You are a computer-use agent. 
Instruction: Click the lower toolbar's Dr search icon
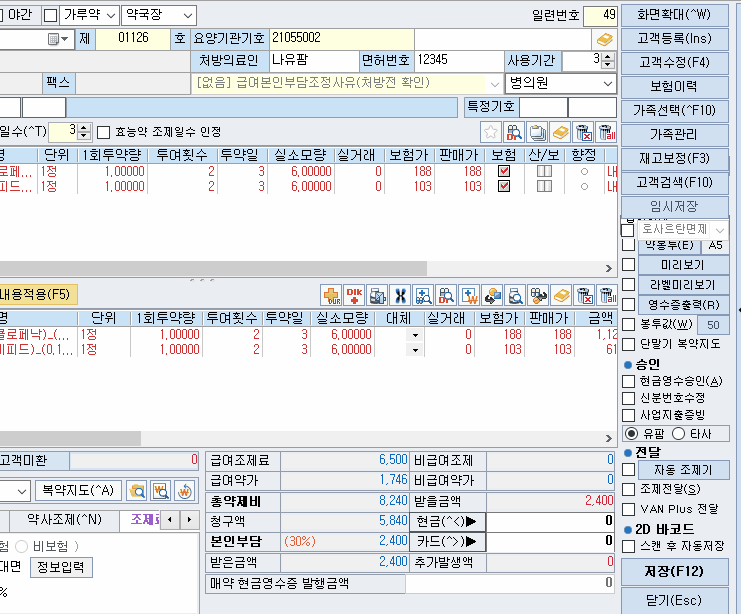click(446, 295)
